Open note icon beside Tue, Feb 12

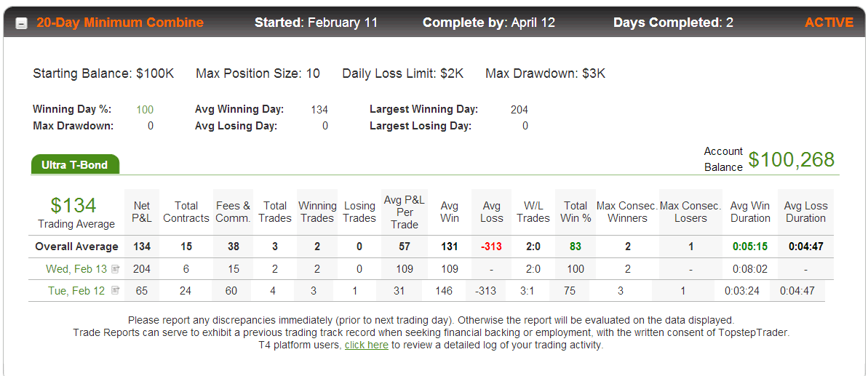[x=115, y=290]
